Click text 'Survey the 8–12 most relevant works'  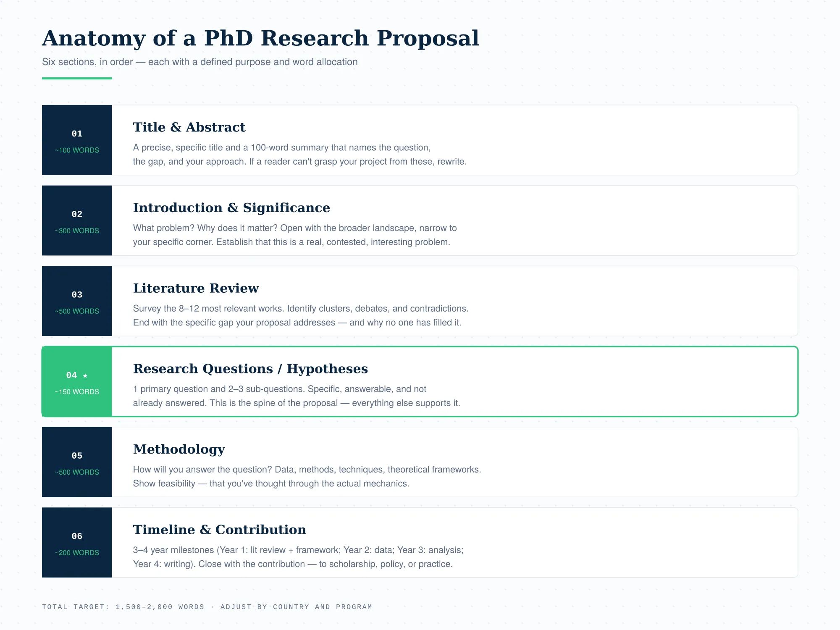[209, 308]
